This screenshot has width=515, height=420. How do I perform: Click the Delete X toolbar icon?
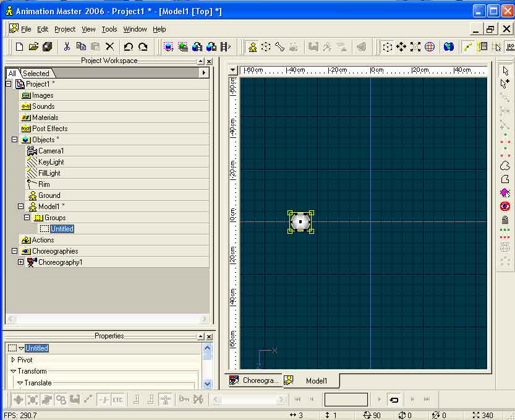(110, 46)
